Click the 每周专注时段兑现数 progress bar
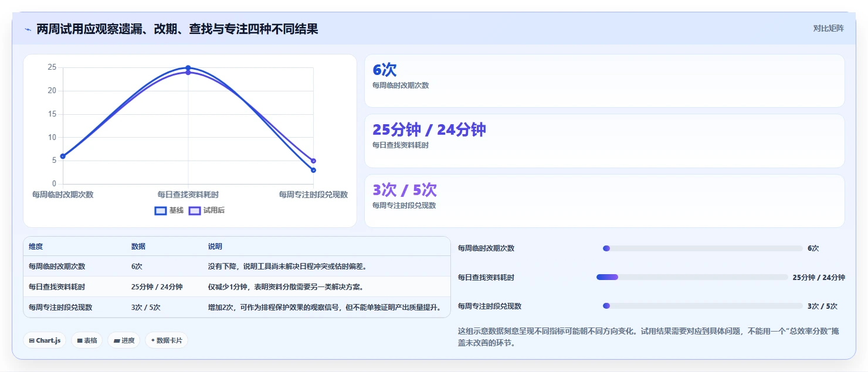Screen dimensions: 868x372 point(703,306)
